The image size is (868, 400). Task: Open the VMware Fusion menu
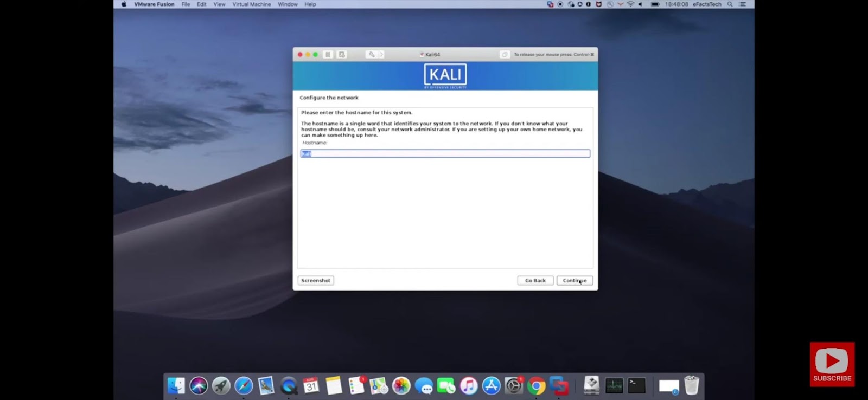pos(154,4)
